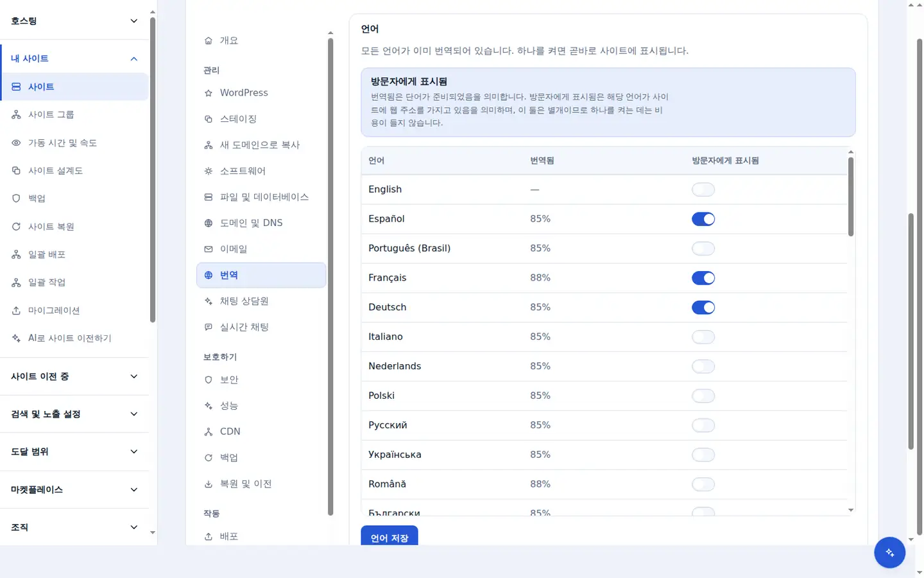Expand the 호스팅 section

pyautogui.click(x=74, y=21)
